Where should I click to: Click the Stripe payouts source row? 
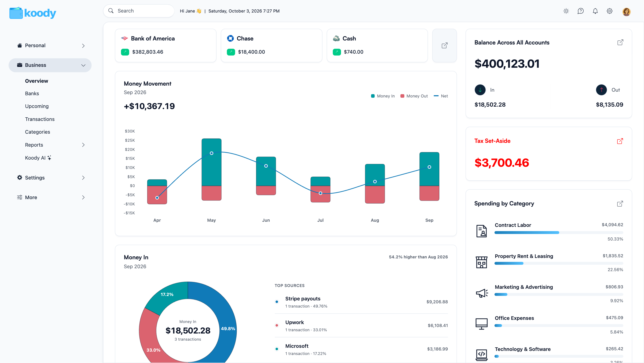point(361,302)
